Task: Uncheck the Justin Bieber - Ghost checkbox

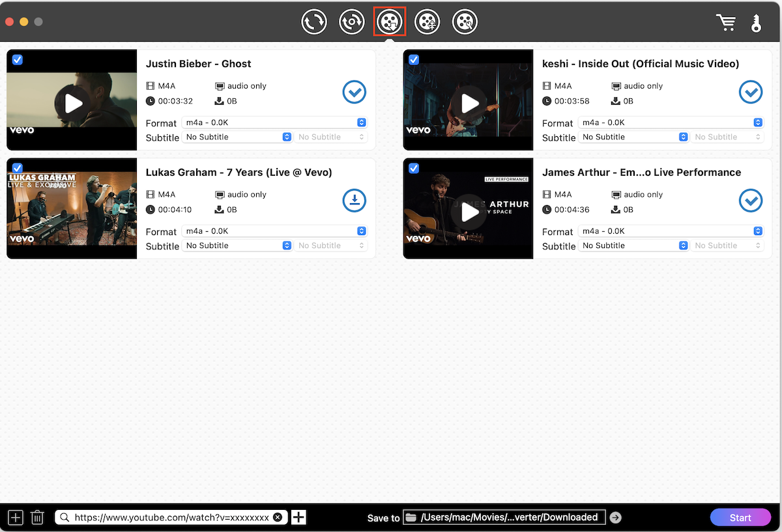Action: point(18,60)
